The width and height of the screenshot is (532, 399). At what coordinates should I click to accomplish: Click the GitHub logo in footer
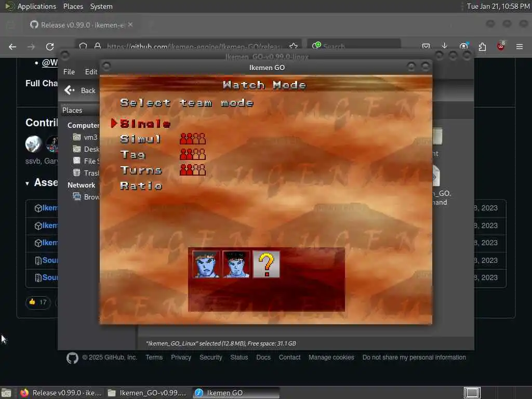pyautogui.click(x=72, y=358)
